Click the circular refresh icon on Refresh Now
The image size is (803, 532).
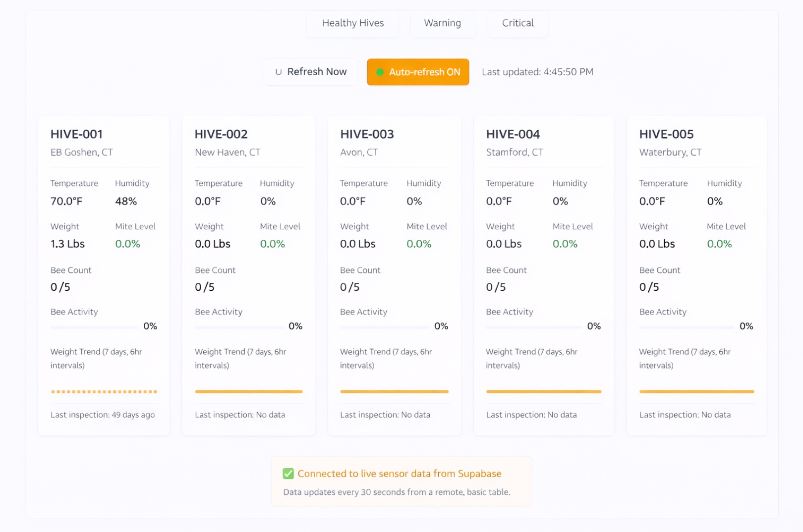[x=278, y=72]
